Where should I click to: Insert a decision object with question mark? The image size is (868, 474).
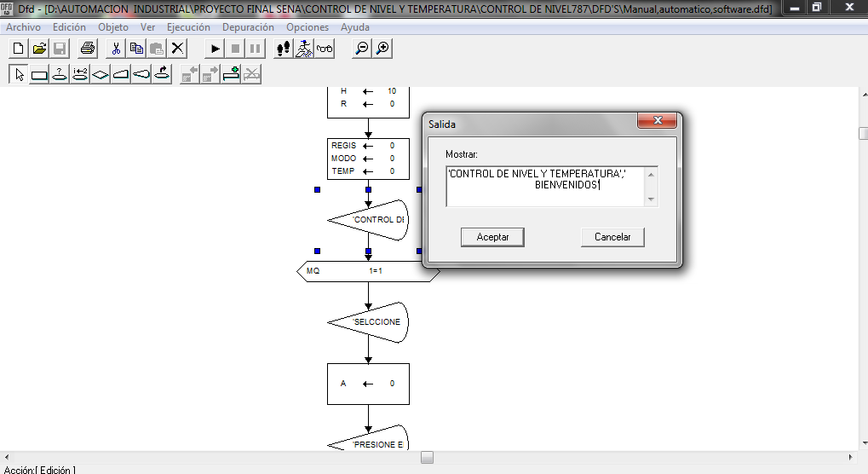pos(60,74)
